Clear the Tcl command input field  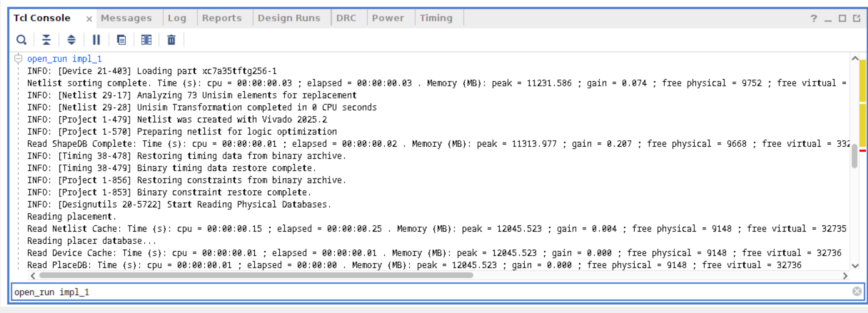[857, 291]
